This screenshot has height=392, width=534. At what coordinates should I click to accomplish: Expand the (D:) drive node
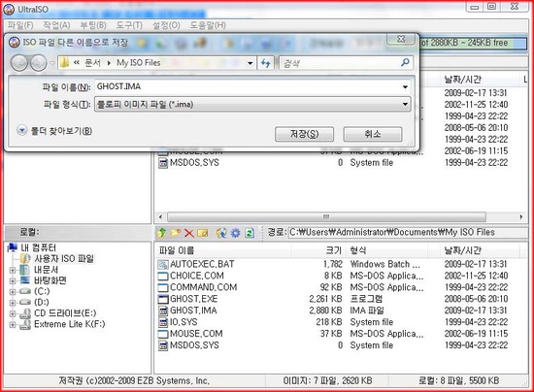13,303
